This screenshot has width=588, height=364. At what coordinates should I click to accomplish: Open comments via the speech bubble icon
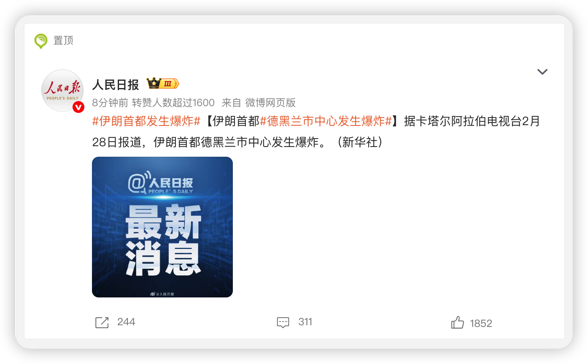(283, 323)
